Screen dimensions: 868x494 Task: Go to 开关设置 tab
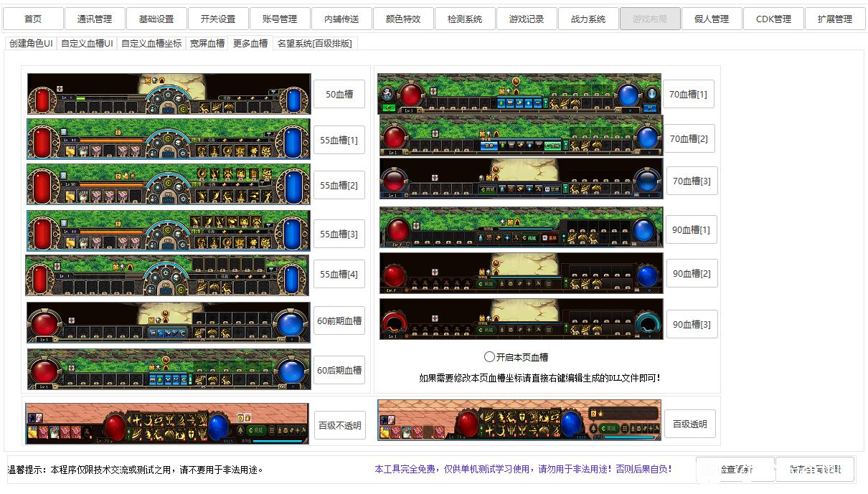coord(218,19)
